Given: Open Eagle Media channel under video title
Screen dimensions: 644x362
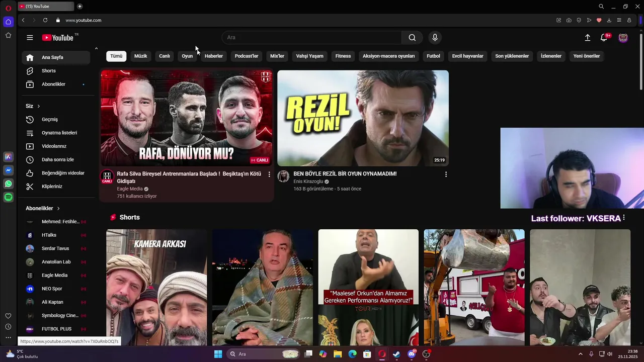Looking at the screenshot, I should 130,189.
